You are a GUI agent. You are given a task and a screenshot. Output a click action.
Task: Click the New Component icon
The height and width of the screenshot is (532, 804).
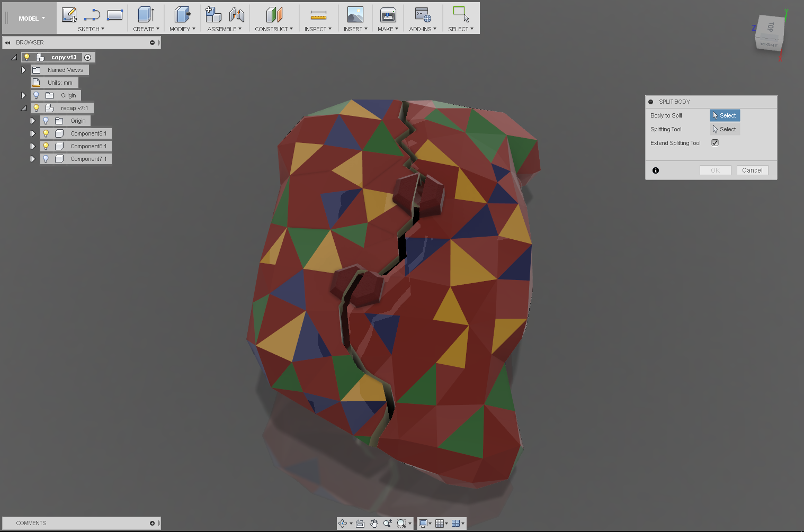tap(213, 14)
